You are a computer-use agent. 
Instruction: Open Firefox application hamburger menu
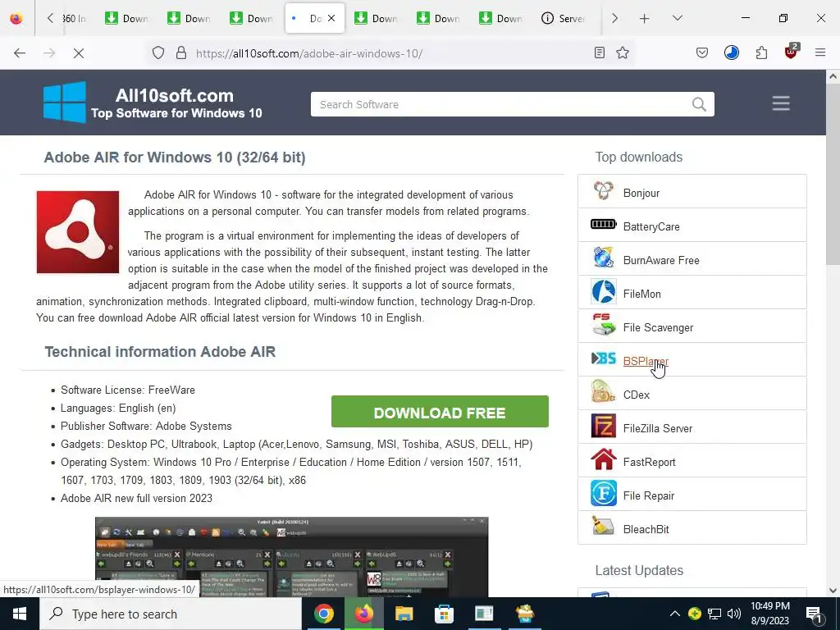point(820,52)
